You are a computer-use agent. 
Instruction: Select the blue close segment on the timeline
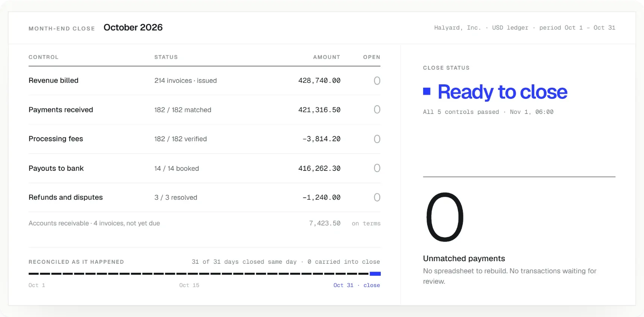coord(375,274)
